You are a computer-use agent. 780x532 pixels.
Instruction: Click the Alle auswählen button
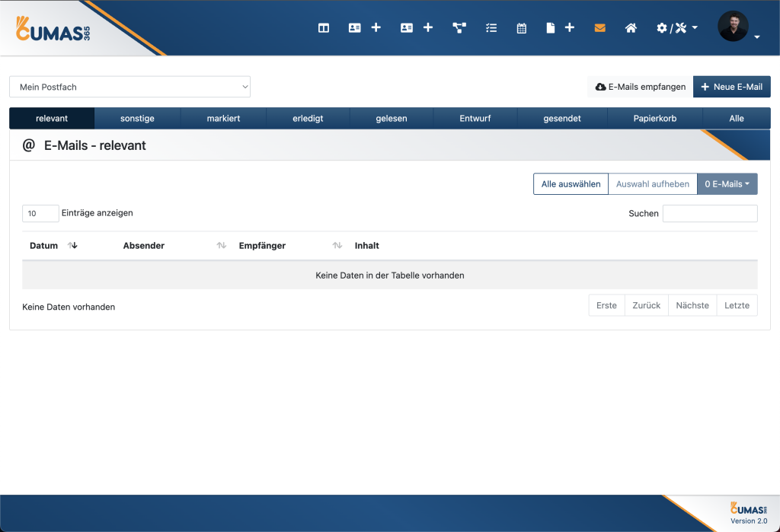point(570,184)
